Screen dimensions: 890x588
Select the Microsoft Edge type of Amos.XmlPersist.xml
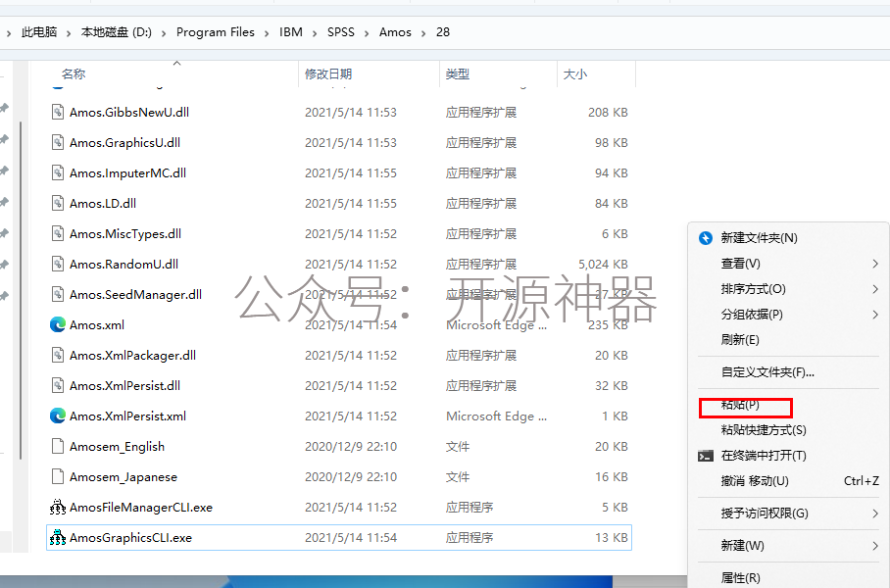(497, 416)
